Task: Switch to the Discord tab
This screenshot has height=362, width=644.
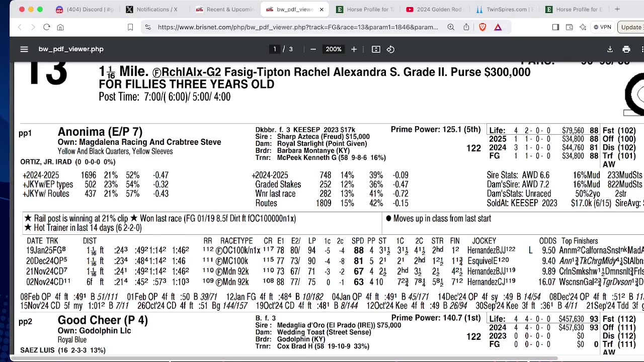Action: [x=86, y=9]
